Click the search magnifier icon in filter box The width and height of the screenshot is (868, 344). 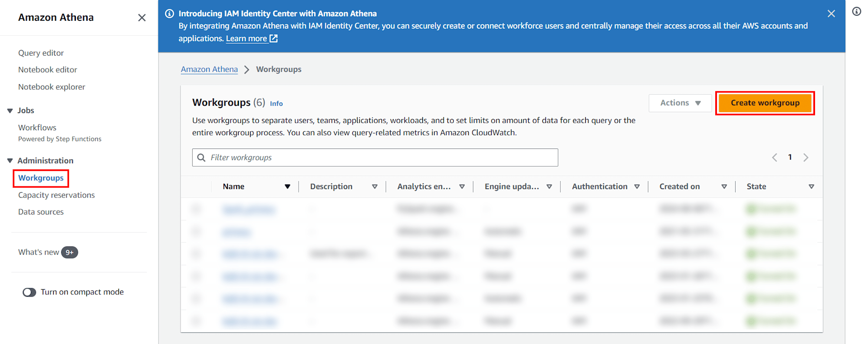tap(201, 157)
